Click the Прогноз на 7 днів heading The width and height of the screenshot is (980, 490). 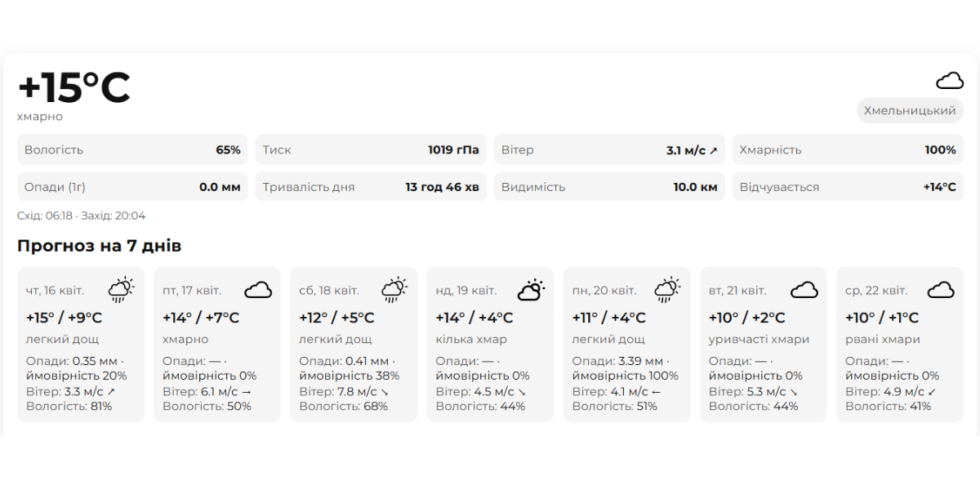99,246
